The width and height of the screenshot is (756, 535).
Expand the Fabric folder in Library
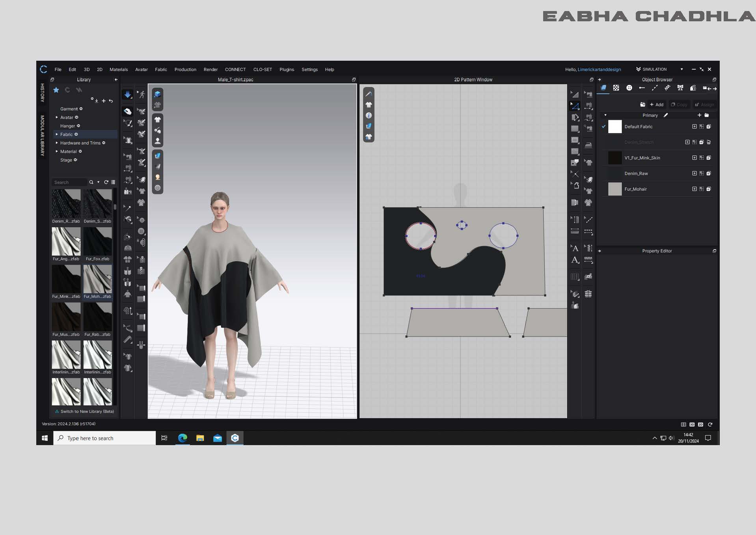pos(57,134)
